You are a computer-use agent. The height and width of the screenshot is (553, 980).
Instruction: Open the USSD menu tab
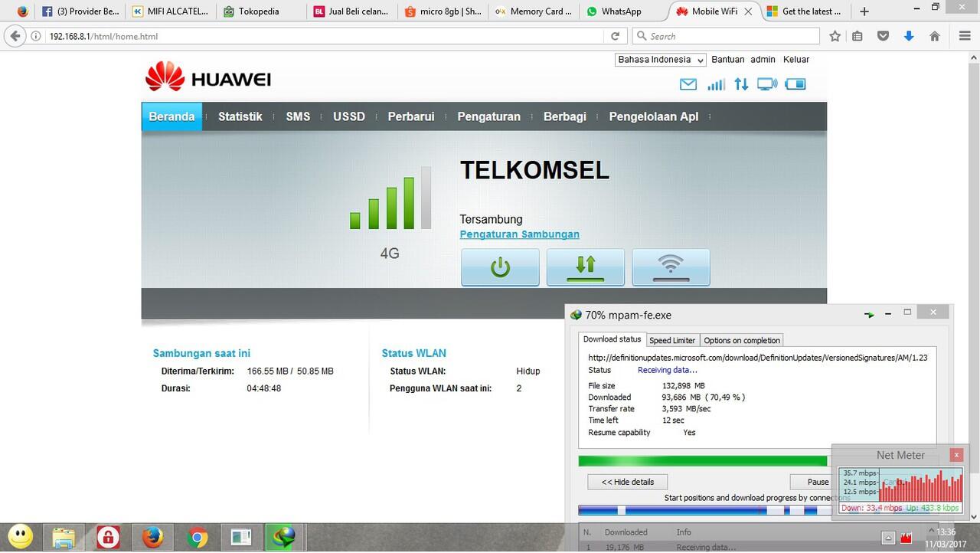click(349, 116)
